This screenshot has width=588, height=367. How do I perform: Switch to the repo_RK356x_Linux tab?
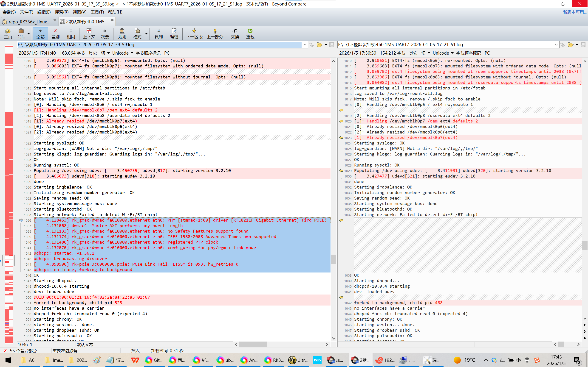point(29,22)
